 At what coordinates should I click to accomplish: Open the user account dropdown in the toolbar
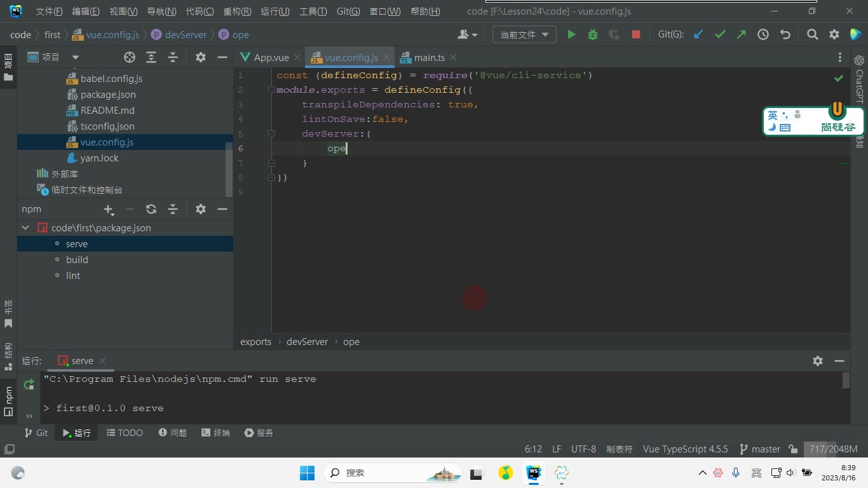(x=467, y=35)
